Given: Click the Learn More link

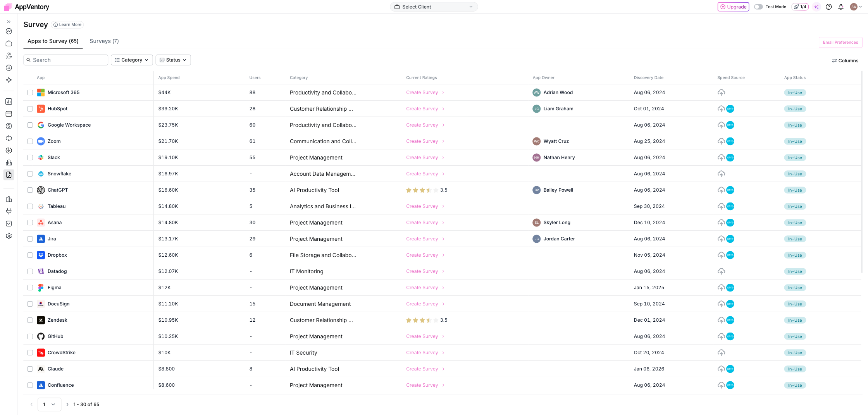Looking at the screenshot, I should (x=67, y=24).
